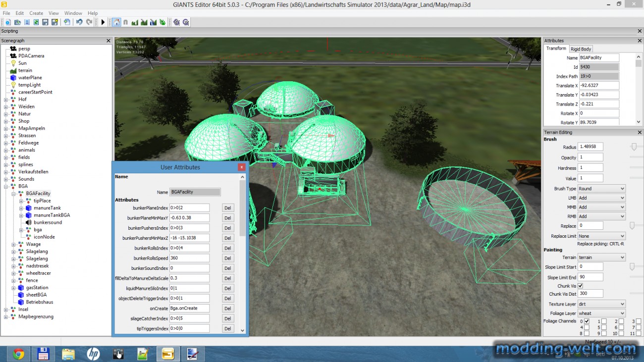Select the persp camera node

pos(24,49)
